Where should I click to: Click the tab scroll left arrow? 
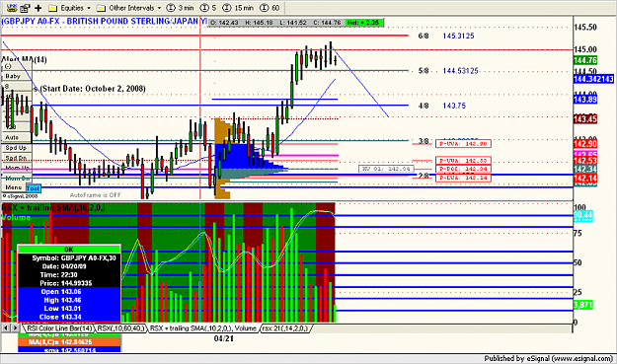pos(6,328)
